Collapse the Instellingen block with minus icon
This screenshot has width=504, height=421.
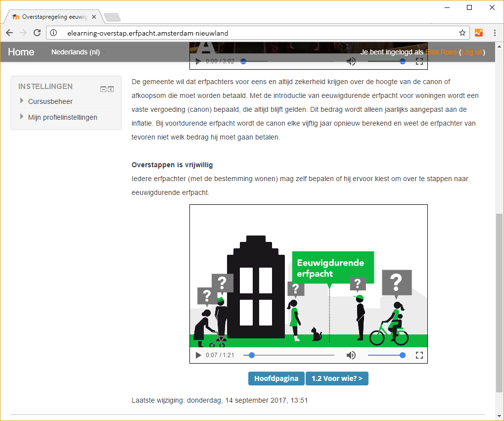coord(103,89)
